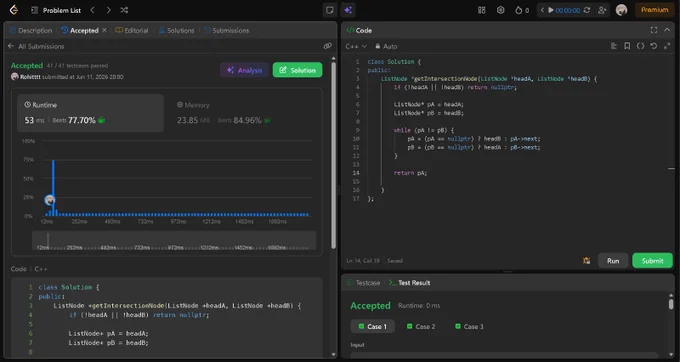The height and width of the screenshot is (362, 680).
Task: Bookmark the code with bookmark icon
Action: pyautogui.click(x=627, y=46)
